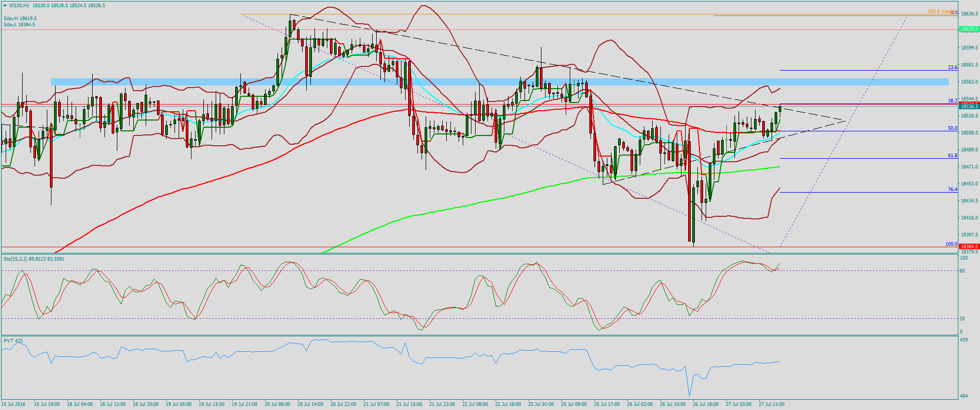
Task: Click the 18581.5 price axis label
Action: (x=969, y=65)
